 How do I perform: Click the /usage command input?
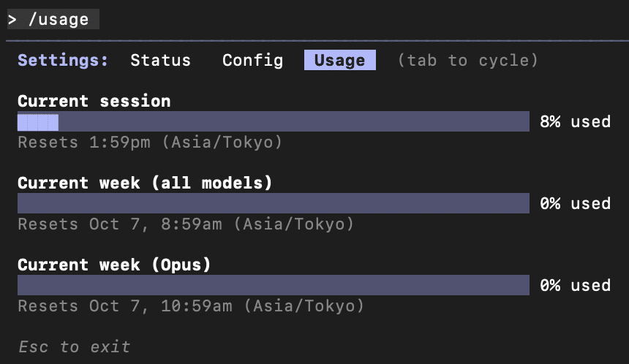coord(59,20)
